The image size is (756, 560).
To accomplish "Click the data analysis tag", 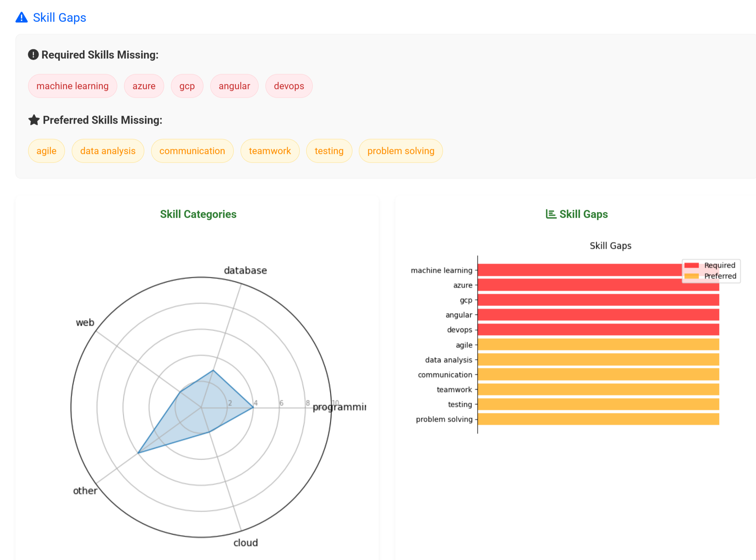I will (x=107, y=151).
